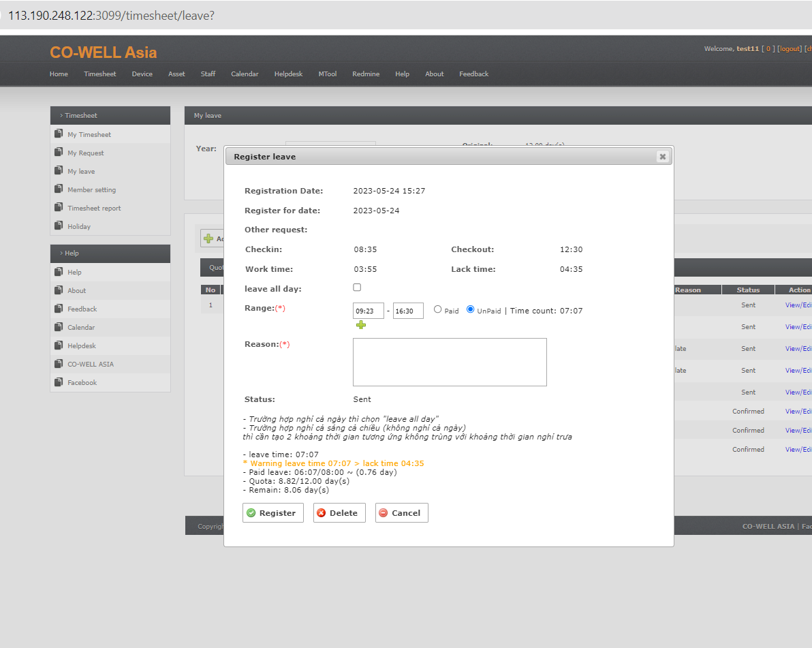Click the warning leave time message
The height and width of the screenshot is (648, 812).
coord(333,463)
